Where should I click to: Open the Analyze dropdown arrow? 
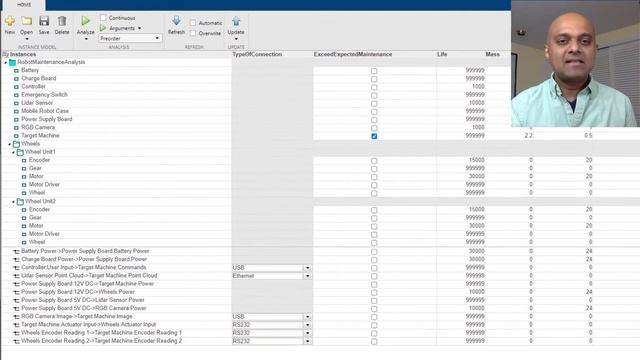click(86, 39)
